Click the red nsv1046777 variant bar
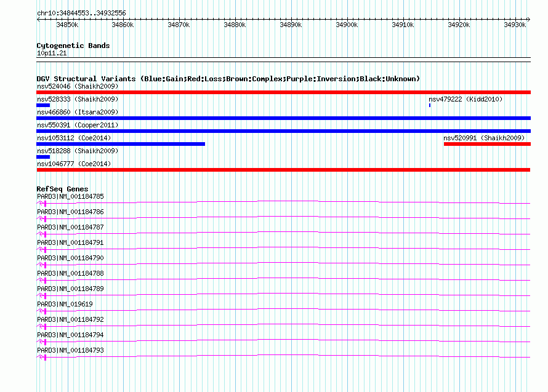This screenshot has width=548, height=392. coord(283,170)
